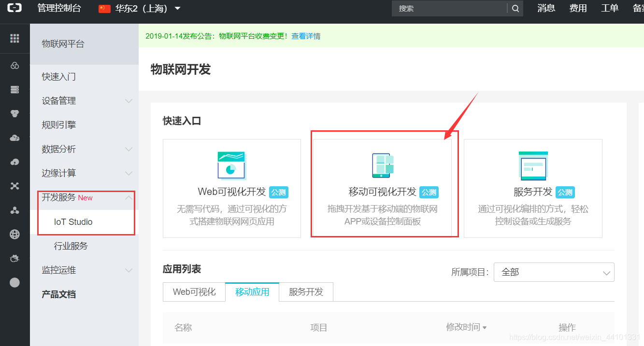This screenshot has height=346, width=644.
Task: Open the globe/network icon in the sidebar
Action: [x=14, y=234]
